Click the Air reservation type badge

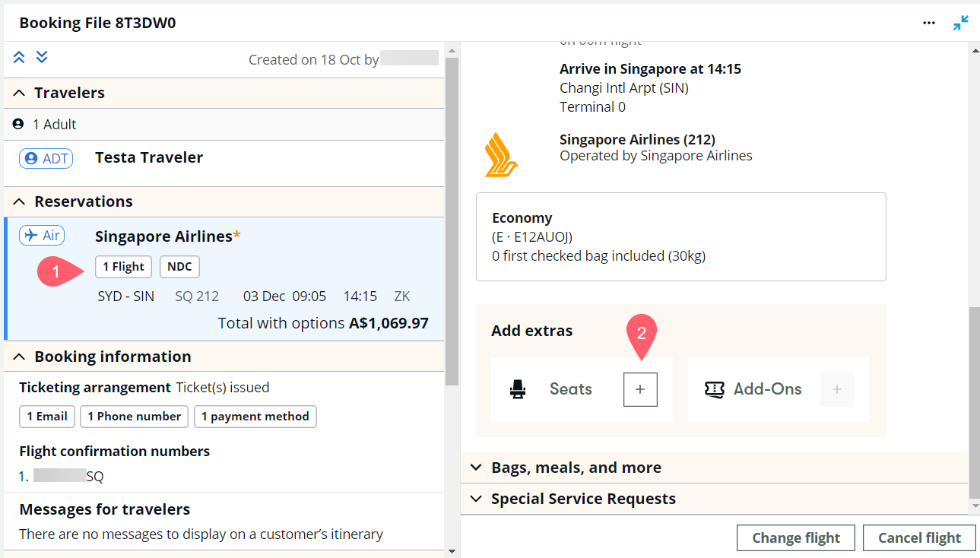tap(42, 236)
